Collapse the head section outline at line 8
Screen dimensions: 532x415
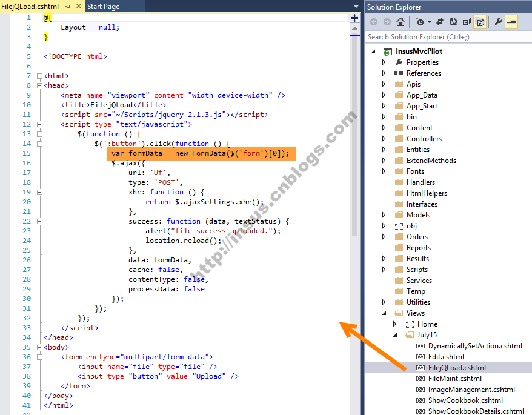pyautogui.click(x=40, y=85)
